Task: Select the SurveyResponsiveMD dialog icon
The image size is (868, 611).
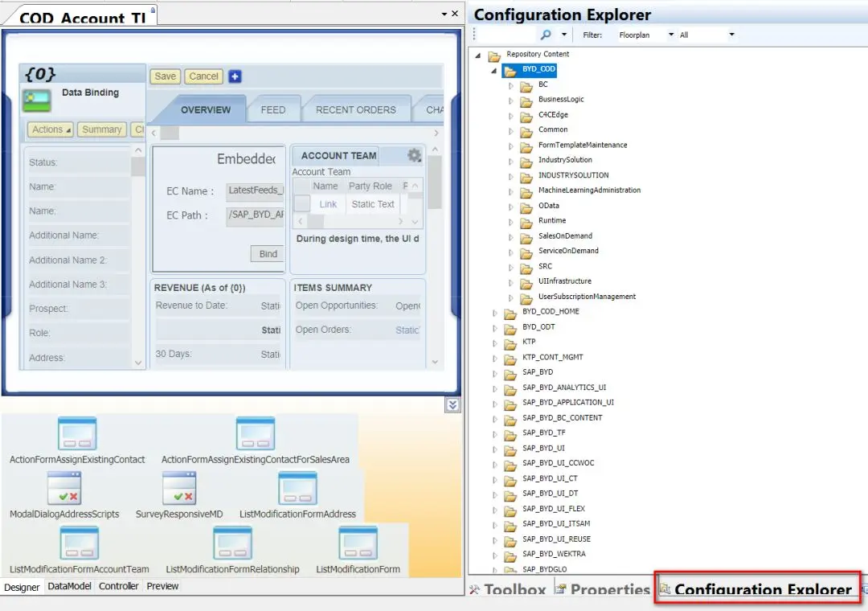Action: tap(179, 487)
